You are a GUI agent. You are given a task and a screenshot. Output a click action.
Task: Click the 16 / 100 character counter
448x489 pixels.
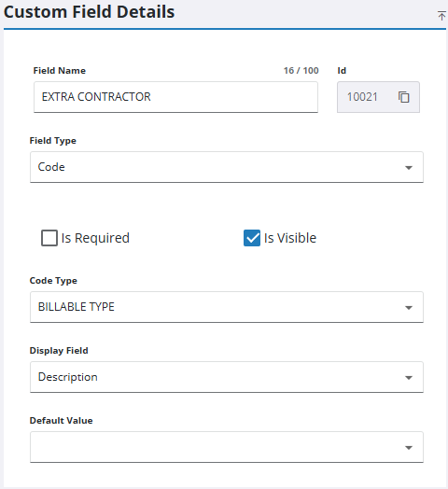[301, 71]
